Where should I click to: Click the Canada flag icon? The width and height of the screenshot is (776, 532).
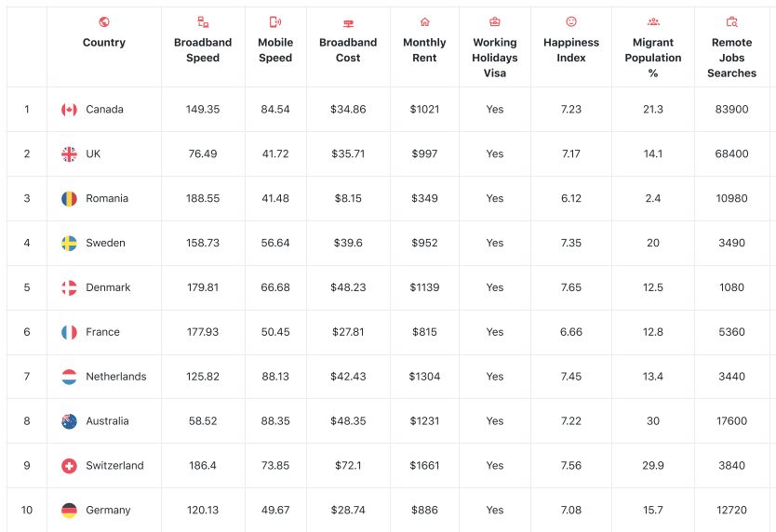tap(69, 110)
